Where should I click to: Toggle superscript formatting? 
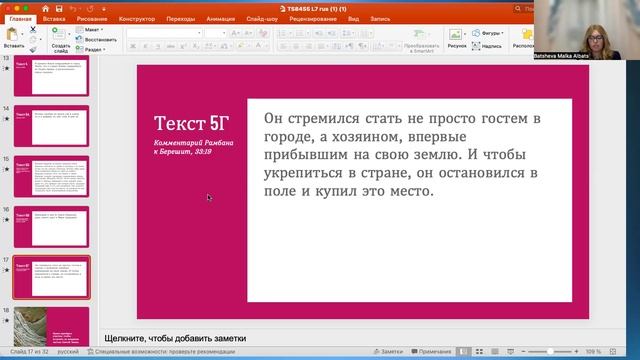pos(183,46)
